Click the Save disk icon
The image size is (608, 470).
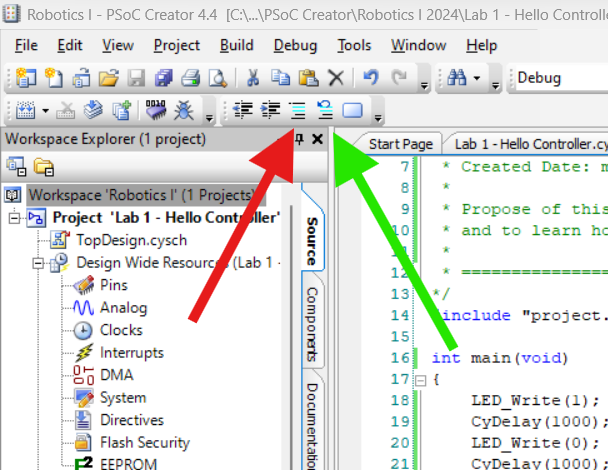click(x=136, y=78)
